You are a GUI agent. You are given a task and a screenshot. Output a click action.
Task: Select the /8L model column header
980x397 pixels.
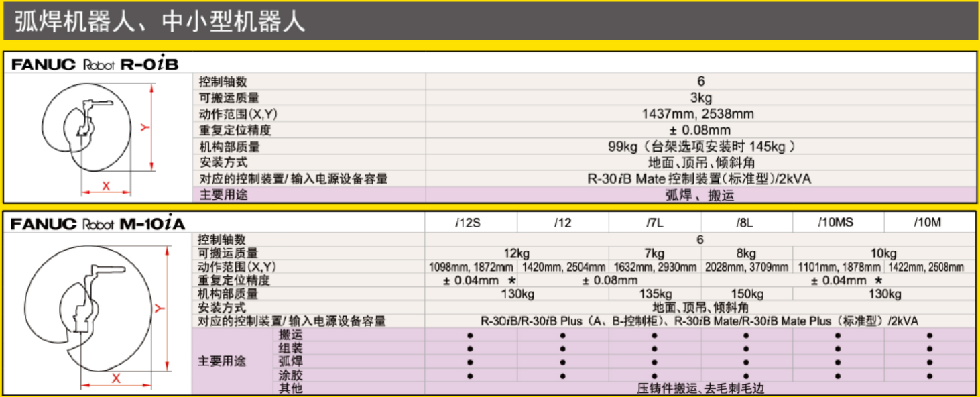(x=746, y=223)
